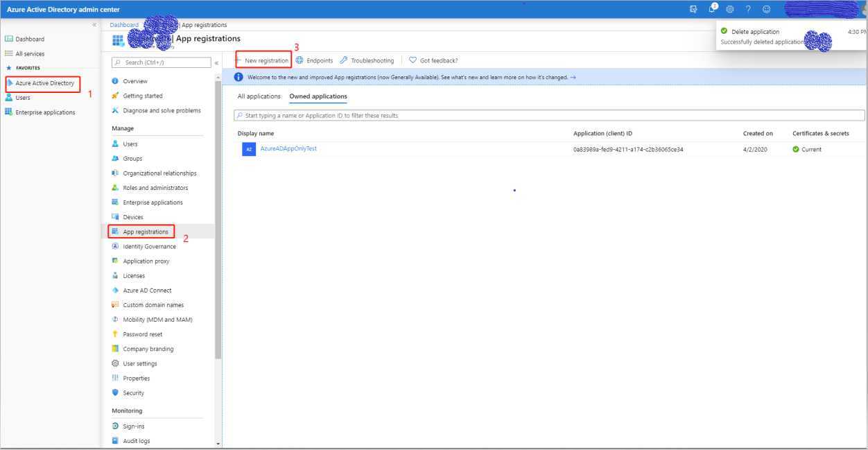The height and width of the screenshot is (450, 868).
Task: Open Enterprise applications under Manage
Action: pyautogui.click(x=153, y=202)
